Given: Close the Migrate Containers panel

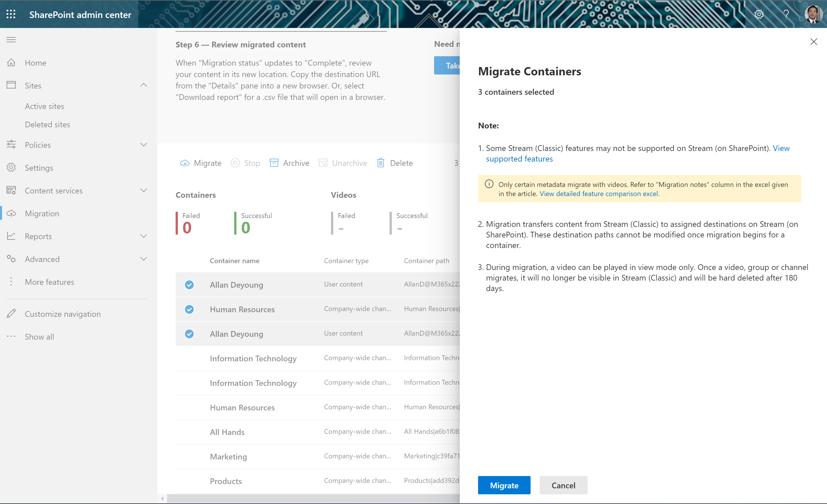Looking at the screenshot, I should (813, 42).
